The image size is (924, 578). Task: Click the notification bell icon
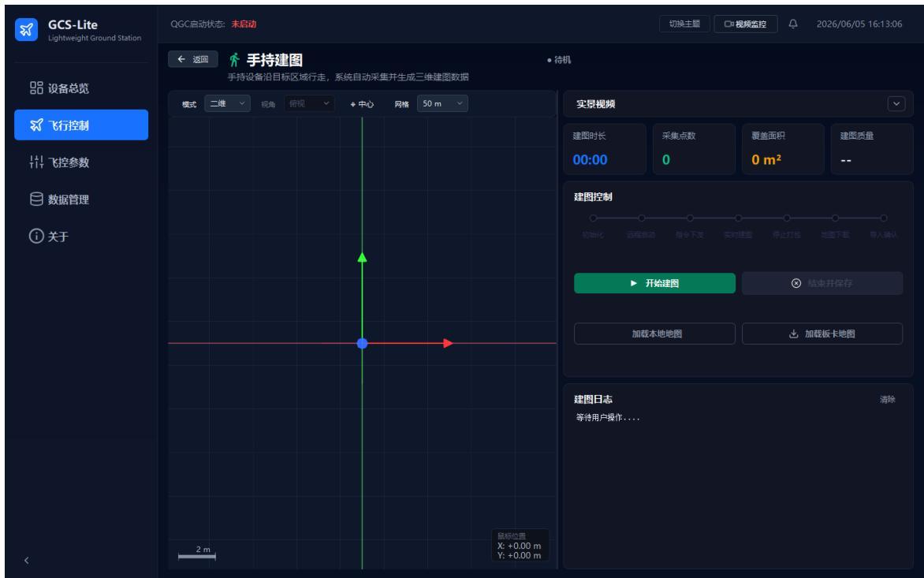pos(793,24)
